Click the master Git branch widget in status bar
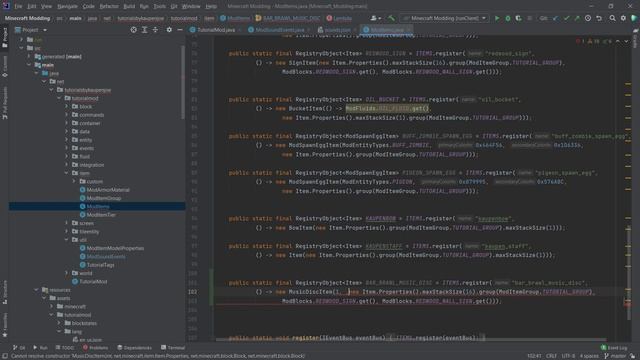 [x=616, y=356]
